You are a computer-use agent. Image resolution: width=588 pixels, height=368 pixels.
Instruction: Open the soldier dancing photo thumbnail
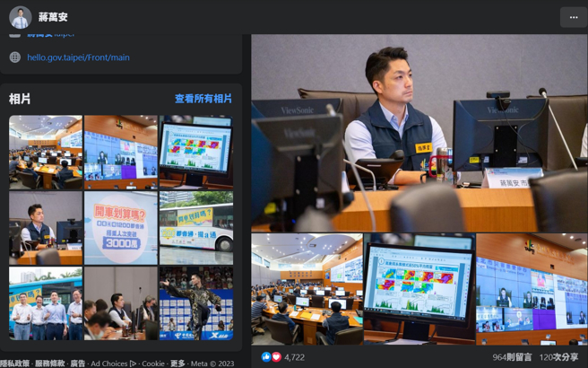pyautogui.click(x=195, y=302)
